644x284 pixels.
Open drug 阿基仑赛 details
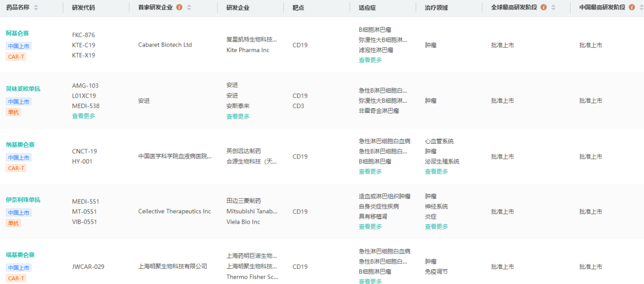click(17, 33)
